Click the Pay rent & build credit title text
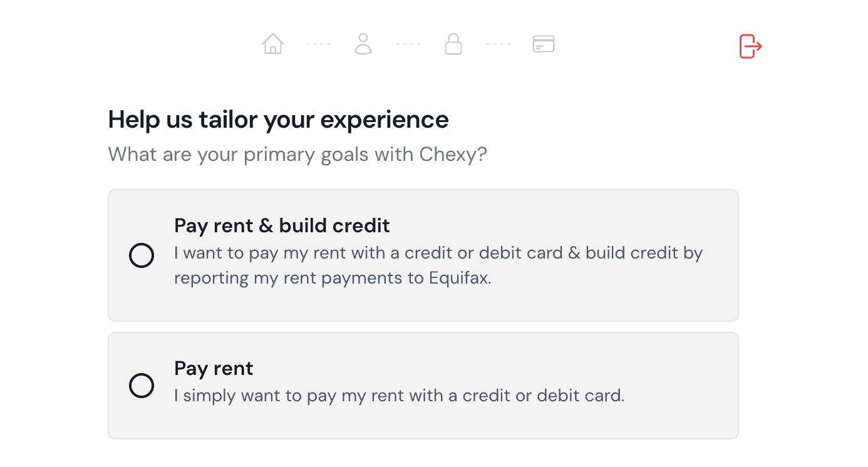Viewport: 868px width, 467px height. coord(282,225)
